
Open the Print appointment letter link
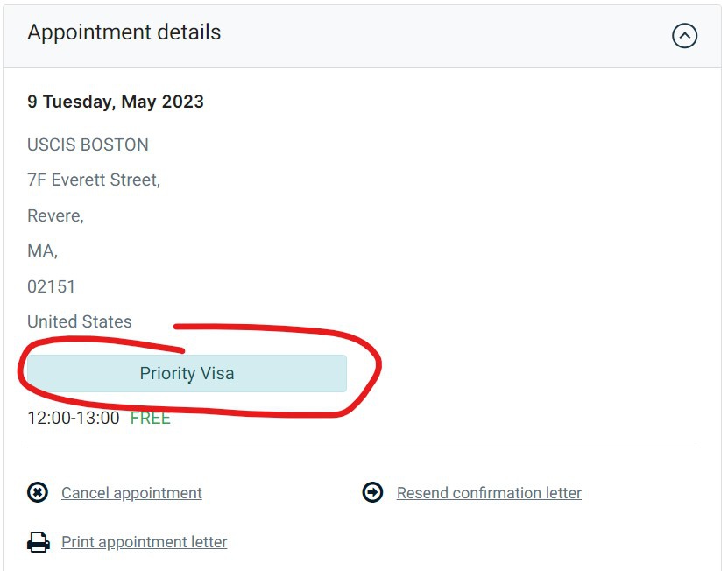click(144, 542)
